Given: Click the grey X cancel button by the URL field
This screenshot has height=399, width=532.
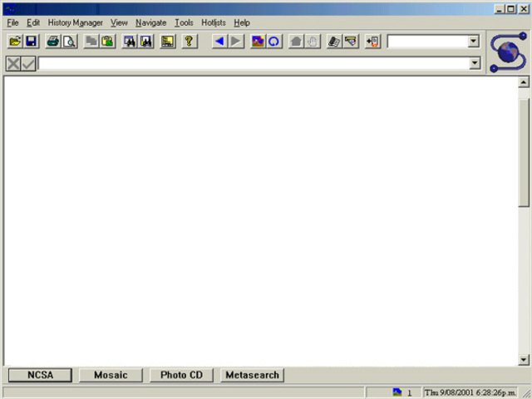Looking at the screenshot, I should (x=13, y=63).
